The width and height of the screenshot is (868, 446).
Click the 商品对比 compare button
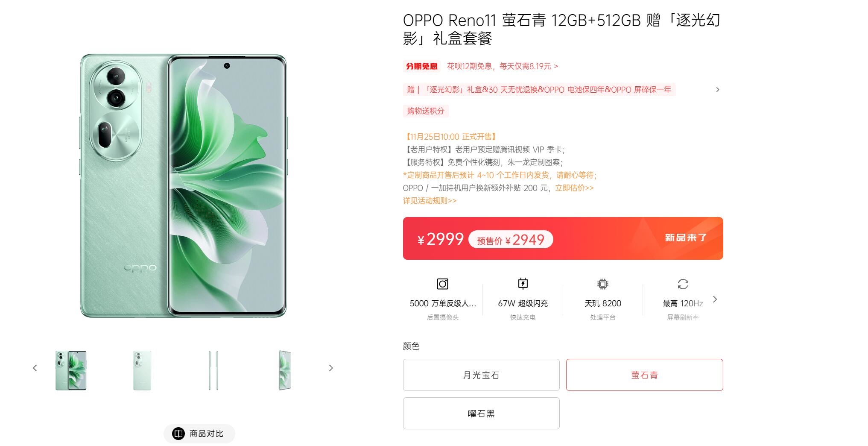[x=199, y=434]
